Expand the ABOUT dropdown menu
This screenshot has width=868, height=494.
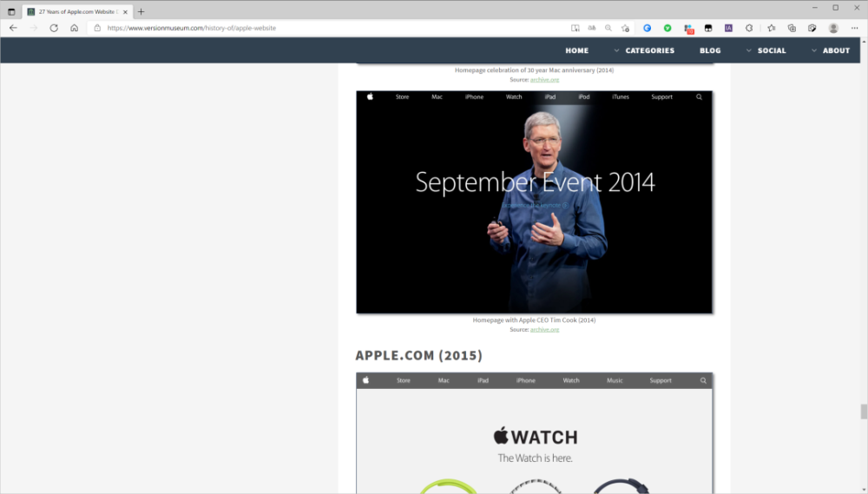pos(831,50)
